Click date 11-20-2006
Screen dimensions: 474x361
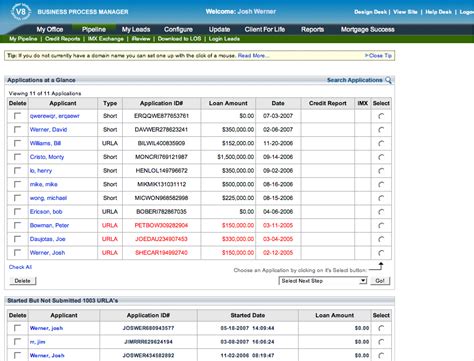278,143
